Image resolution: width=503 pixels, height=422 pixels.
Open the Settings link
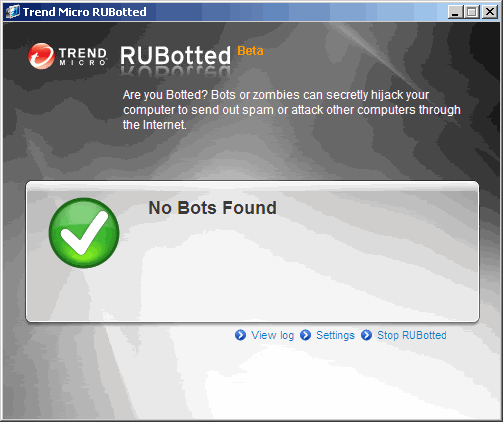coord(335,335)
